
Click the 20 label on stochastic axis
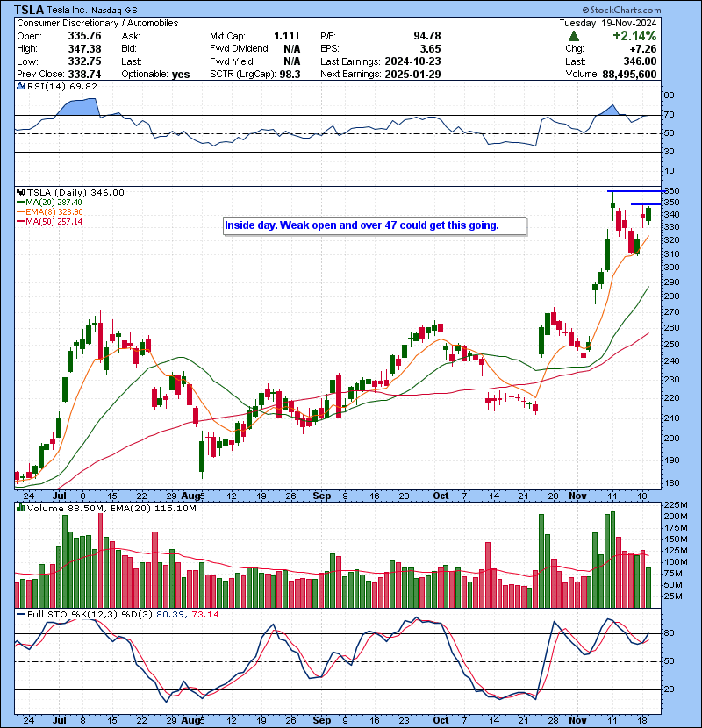tap(669, 689)
